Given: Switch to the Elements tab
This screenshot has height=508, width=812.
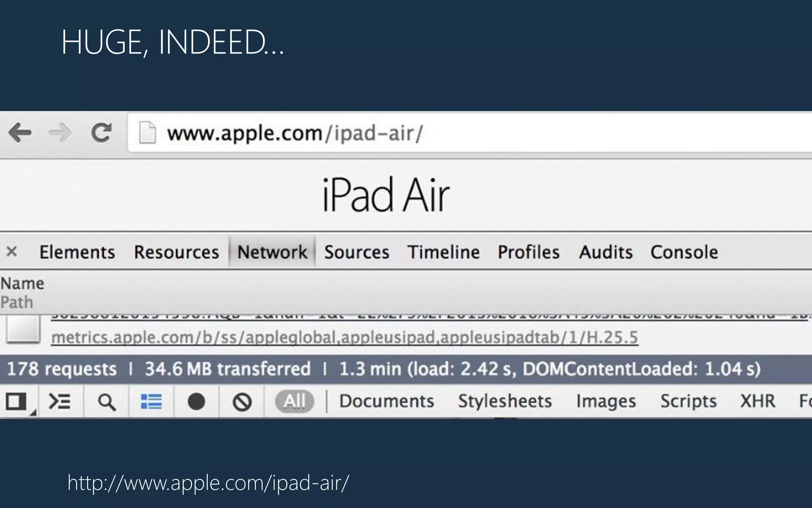Looking at the screenshot, I should (77, 252).
